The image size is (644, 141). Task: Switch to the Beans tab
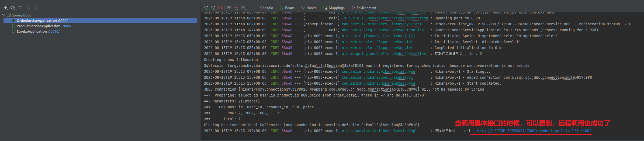click(287, 8)
